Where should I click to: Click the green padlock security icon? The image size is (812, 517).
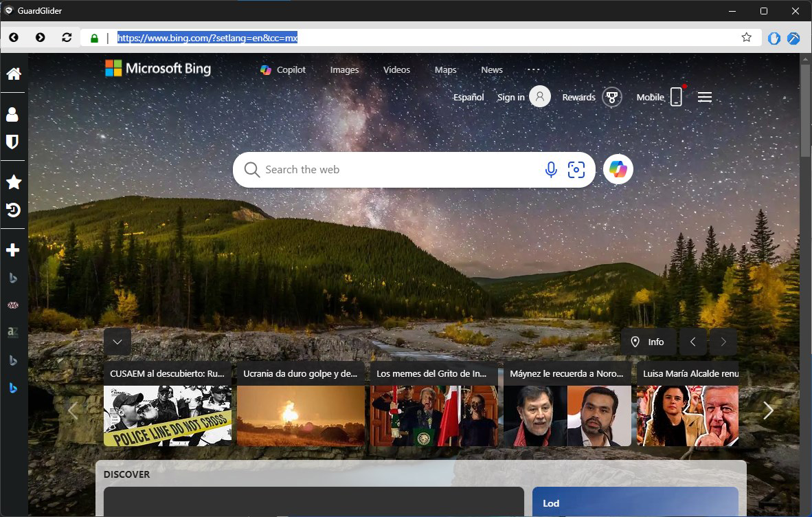coord(94,38)
